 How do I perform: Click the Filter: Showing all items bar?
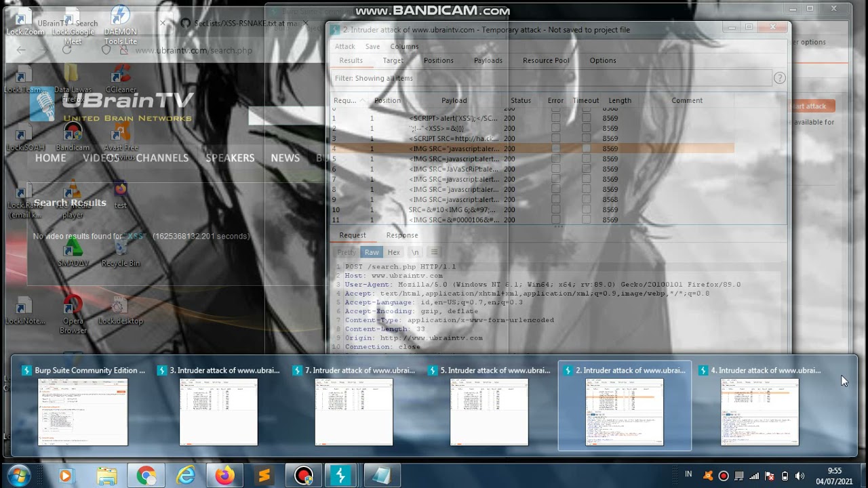551,78
